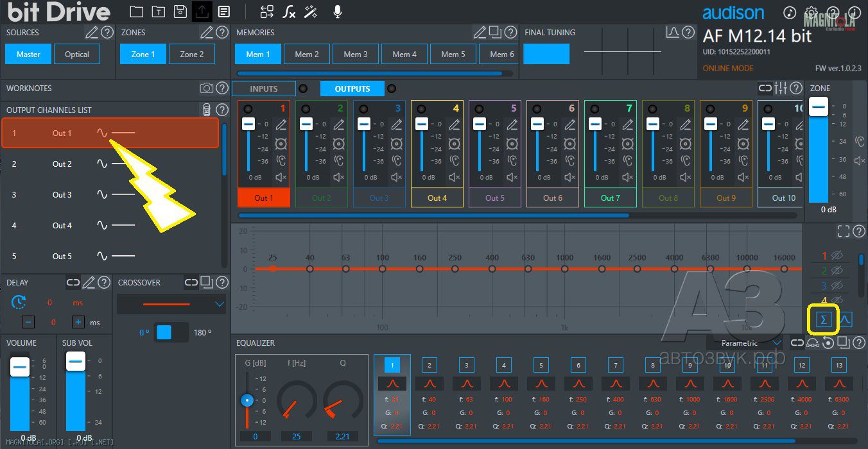Viewport: 868px width, 449px height.
Task: Select Out 3 in output channels list
Action: coord(110,194)
